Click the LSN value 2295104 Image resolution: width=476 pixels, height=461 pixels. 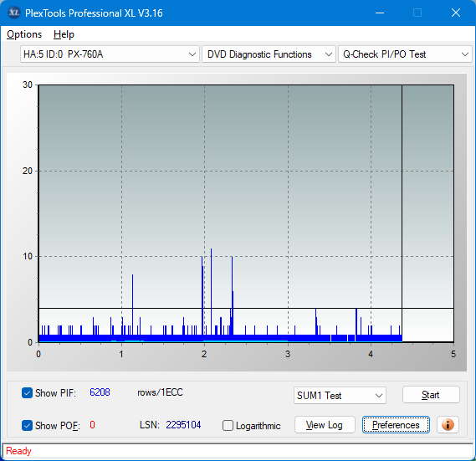pyautogui.click(x=183, y=424)
